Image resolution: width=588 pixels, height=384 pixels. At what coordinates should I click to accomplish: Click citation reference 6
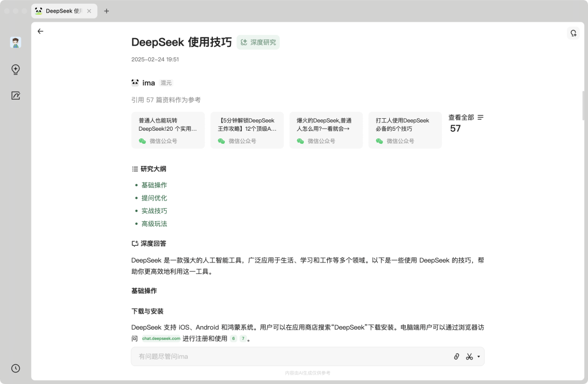pos(233,339)
